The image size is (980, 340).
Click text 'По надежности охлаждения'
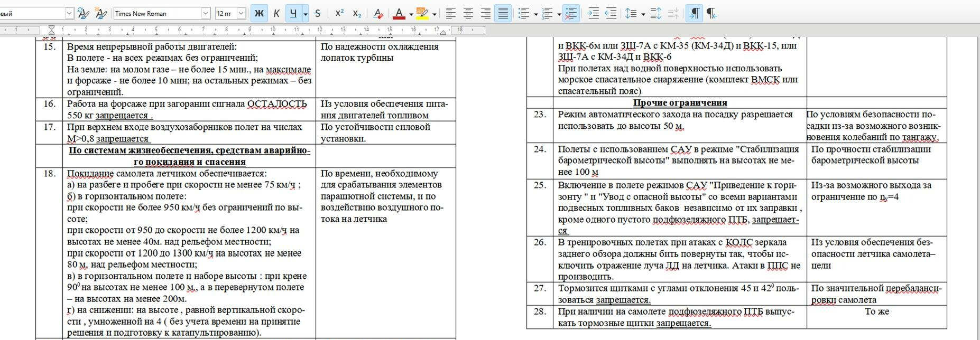380,46
